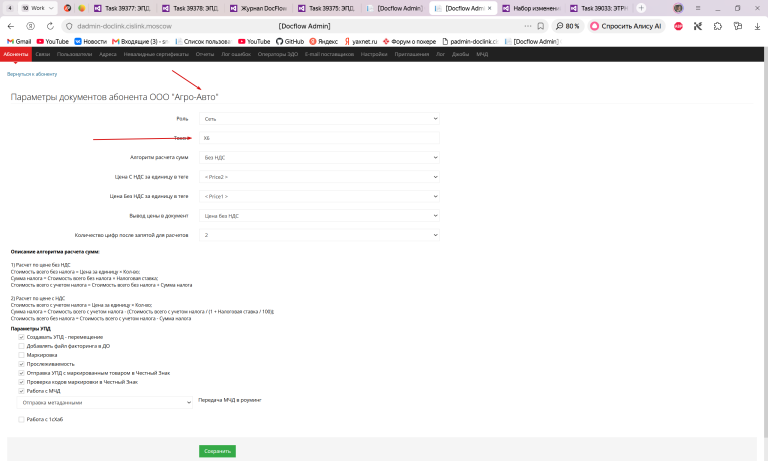
Task: Close the active [Docflow Admin] tab
Action: tap(489, 8)
